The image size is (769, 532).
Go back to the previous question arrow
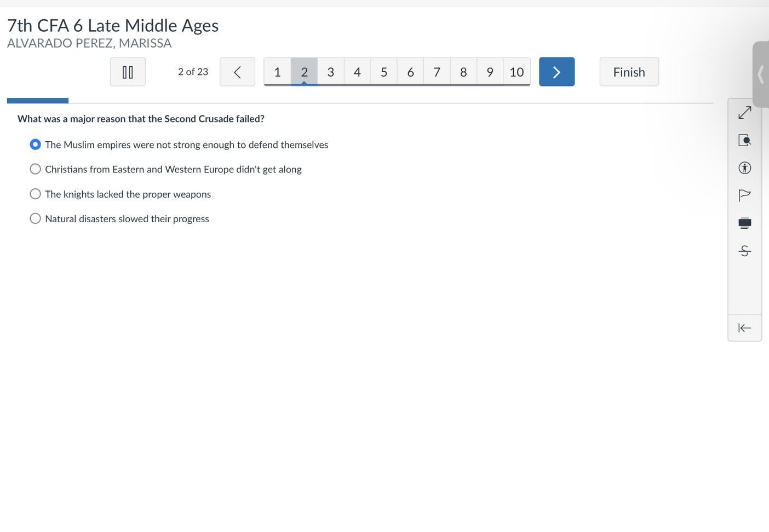pyautogui.click(x=237, y=72)
